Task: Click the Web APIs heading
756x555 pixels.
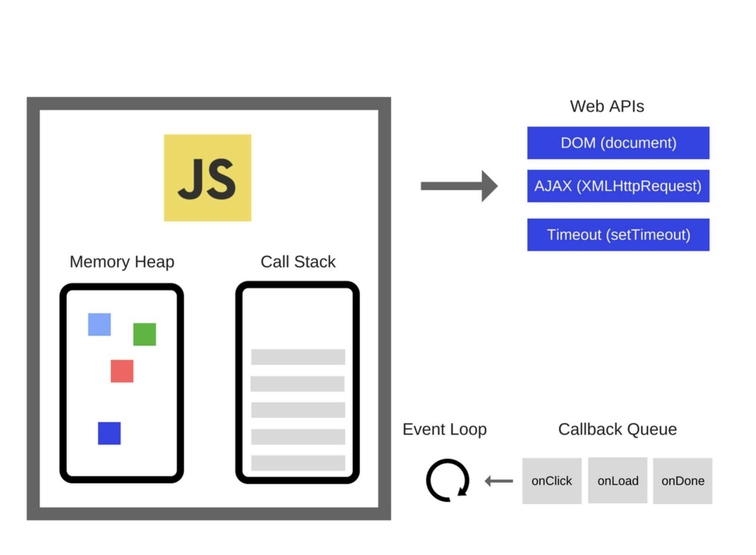Action: (607, 106)
